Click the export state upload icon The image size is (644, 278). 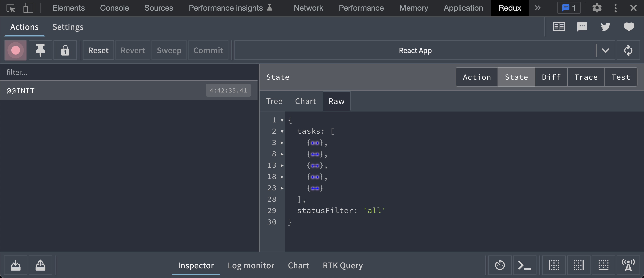click(x=40, y=265)
